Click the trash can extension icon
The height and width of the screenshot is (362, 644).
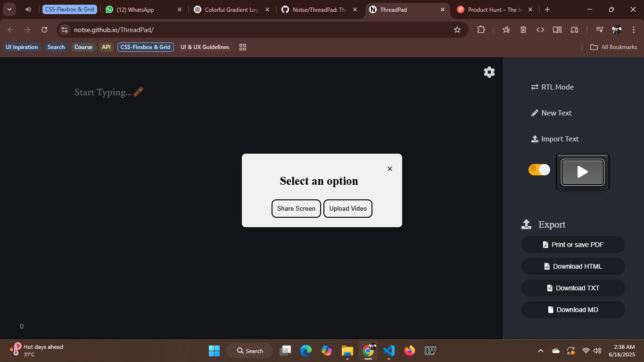tap(523, 30)
